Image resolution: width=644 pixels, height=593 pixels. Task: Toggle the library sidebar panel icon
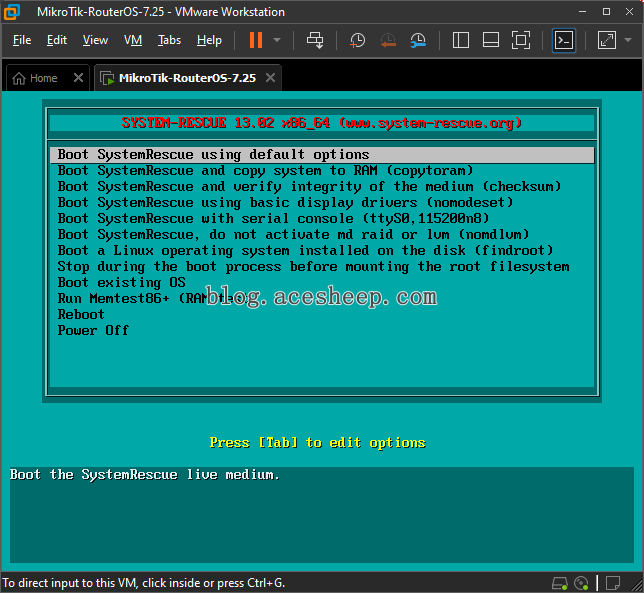[460, 40]
